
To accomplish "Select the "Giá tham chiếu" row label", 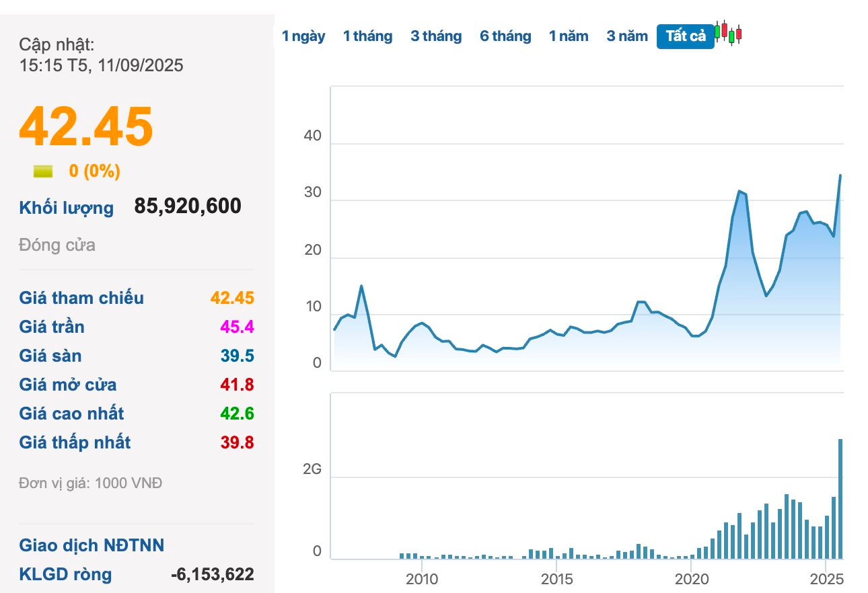I will point(81,298).
